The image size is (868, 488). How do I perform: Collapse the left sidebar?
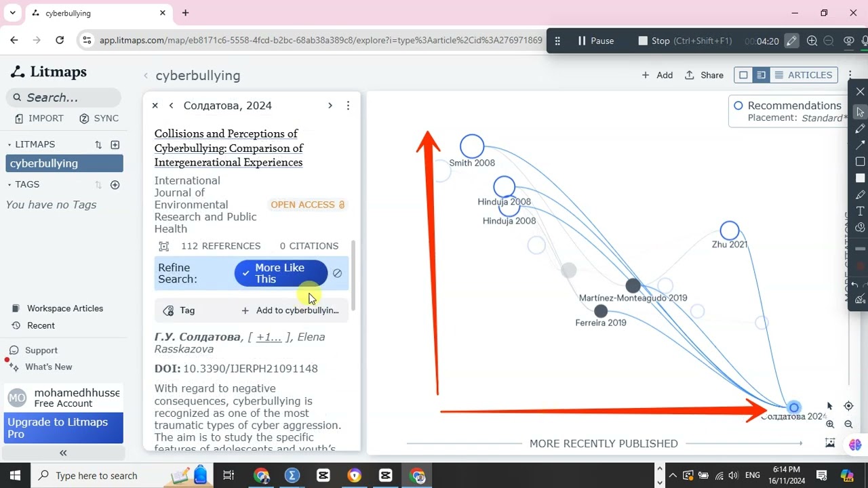pyautogui.click(x=63, y=453)
